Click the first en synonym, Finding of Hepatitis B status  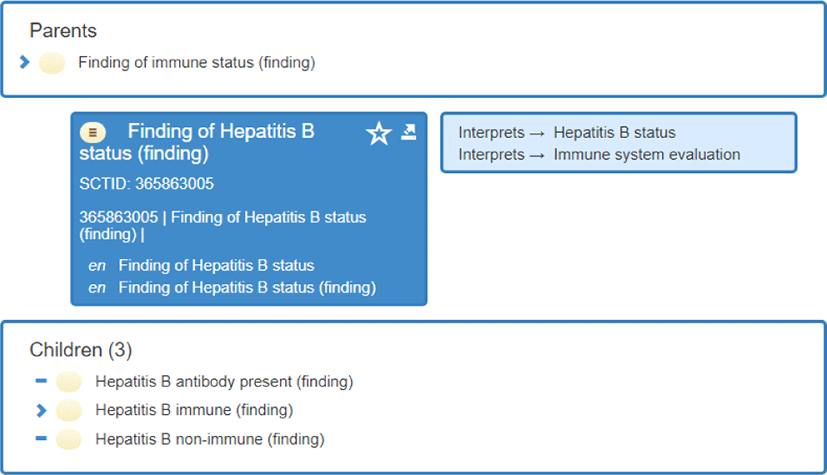tap(216, 266)
